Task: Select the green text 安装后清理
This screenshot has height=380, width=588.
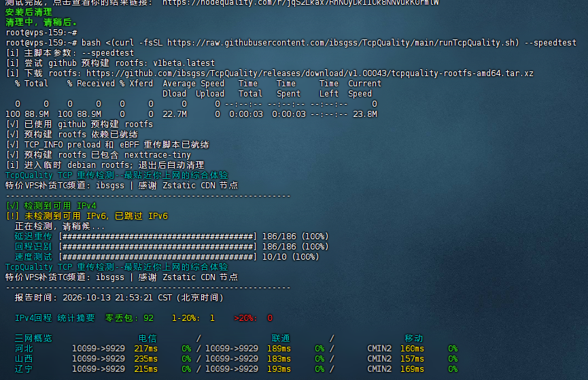Action: tap(29, 12)
